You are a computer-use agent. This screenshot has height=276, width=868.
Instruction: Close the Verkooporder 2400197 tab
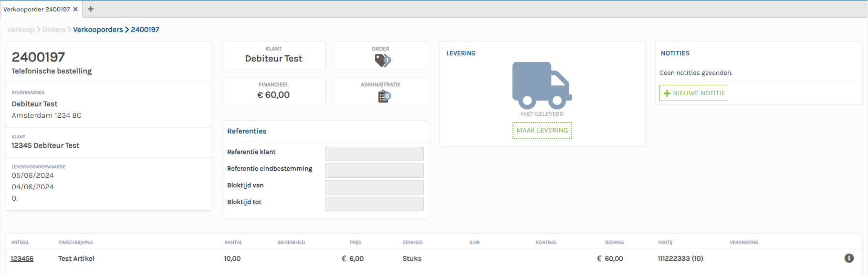75,9
